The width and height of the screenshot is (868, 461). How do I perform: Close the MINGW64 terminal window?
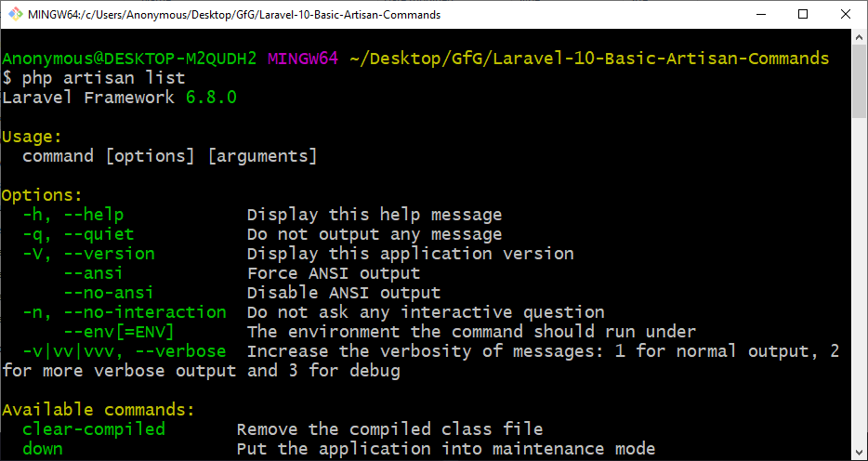845,14
